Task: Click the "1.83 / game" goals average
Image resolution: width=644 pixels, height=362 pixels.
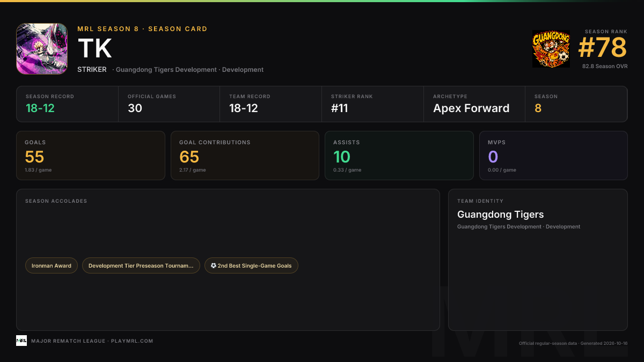Action: (x=38, y=170)
